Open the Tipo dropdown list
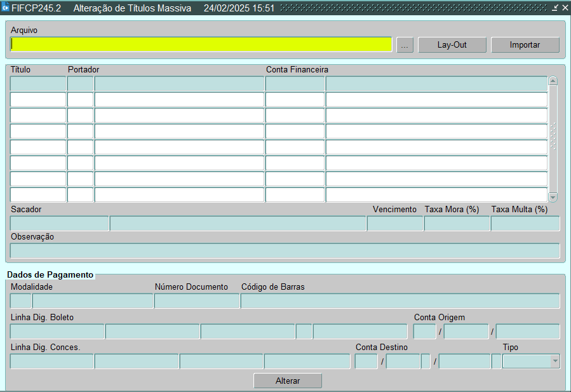This screenshot has height=392, width=571. tap(555, 362)
